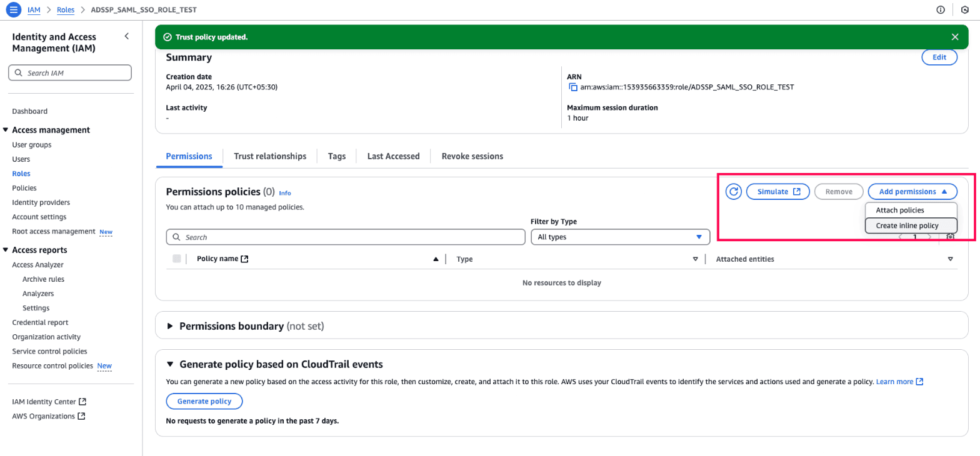Sort by Attached entities column arrow
The height and width of the screenshot is (456, 980).
pyautogui.click(x=950, y=259)
